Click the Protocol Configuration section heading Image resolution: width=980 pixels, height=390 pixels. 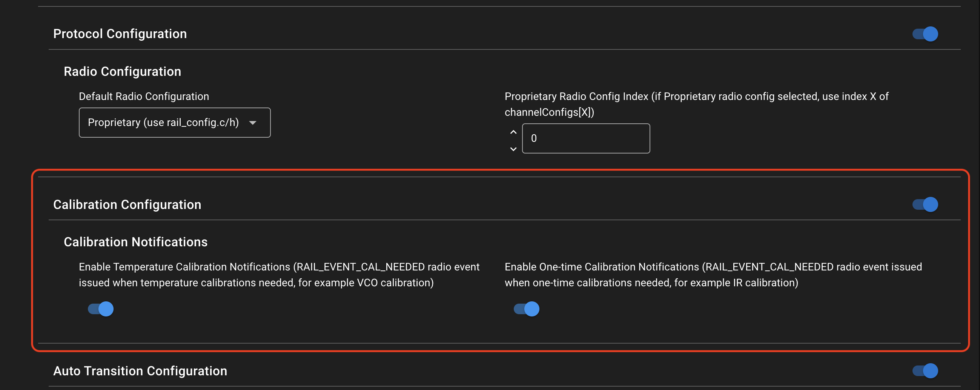pos(120,34)
